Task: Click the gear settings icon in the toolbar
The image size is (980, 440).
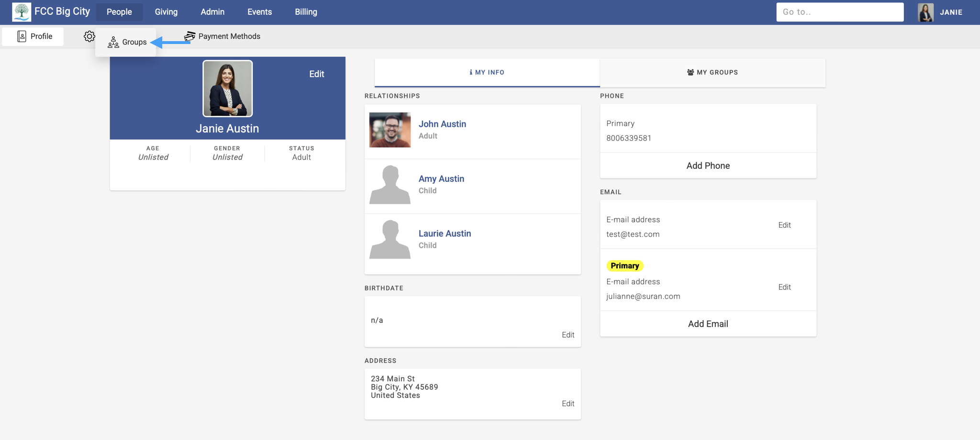Action: click(x=89, y=36)
